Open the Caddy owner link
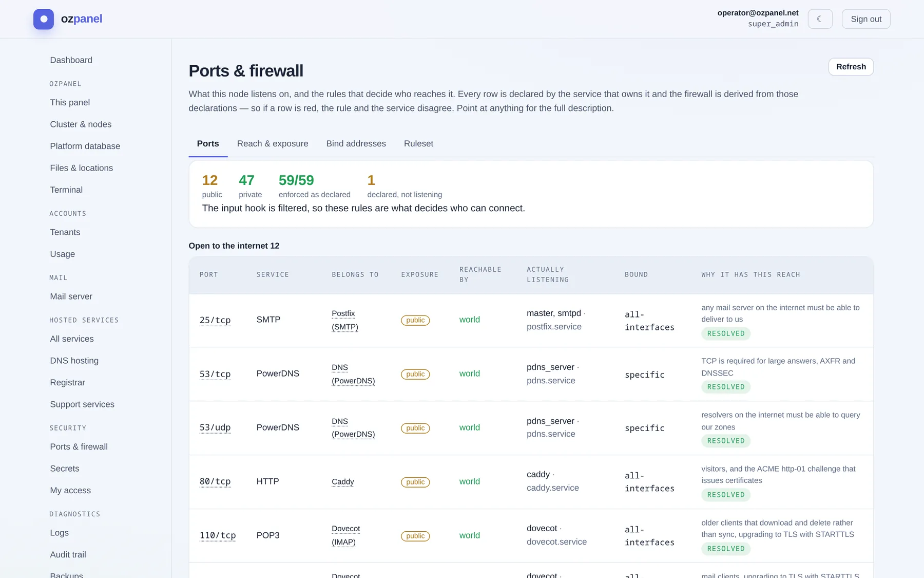Image resolution: width=924 pixels, height=578 pixels. [x=343, y=481]
